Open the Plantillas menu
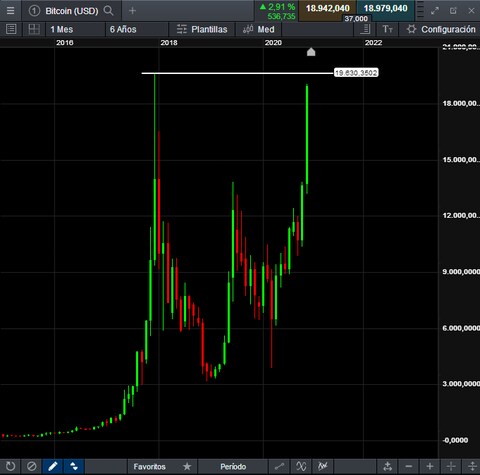 (202, 29)
